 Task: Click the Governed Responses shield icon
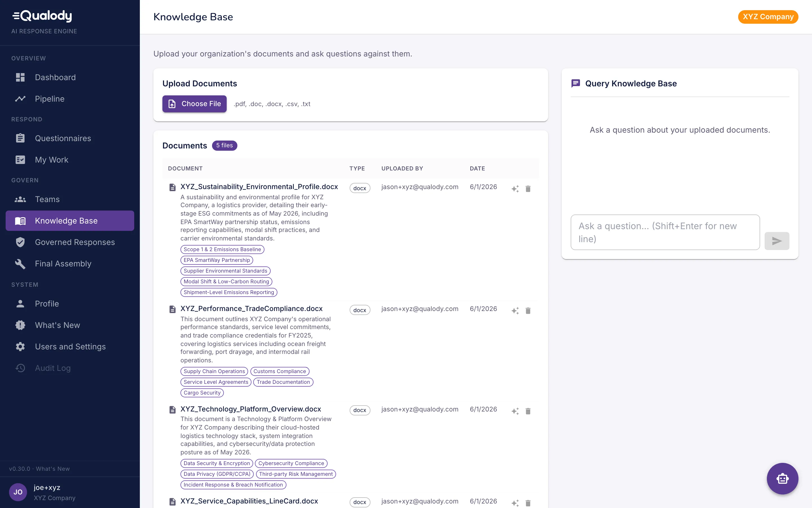[x=20, y=242]
